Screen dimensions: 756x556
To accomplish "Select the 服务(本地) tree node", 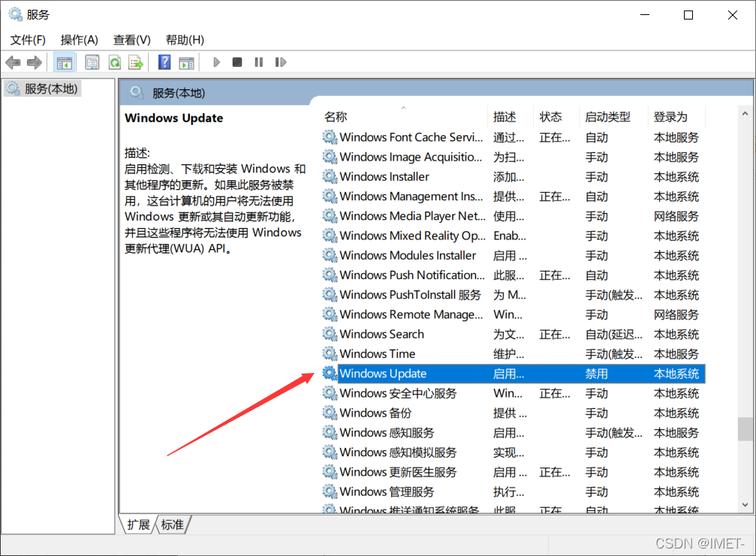I will 43,89.
